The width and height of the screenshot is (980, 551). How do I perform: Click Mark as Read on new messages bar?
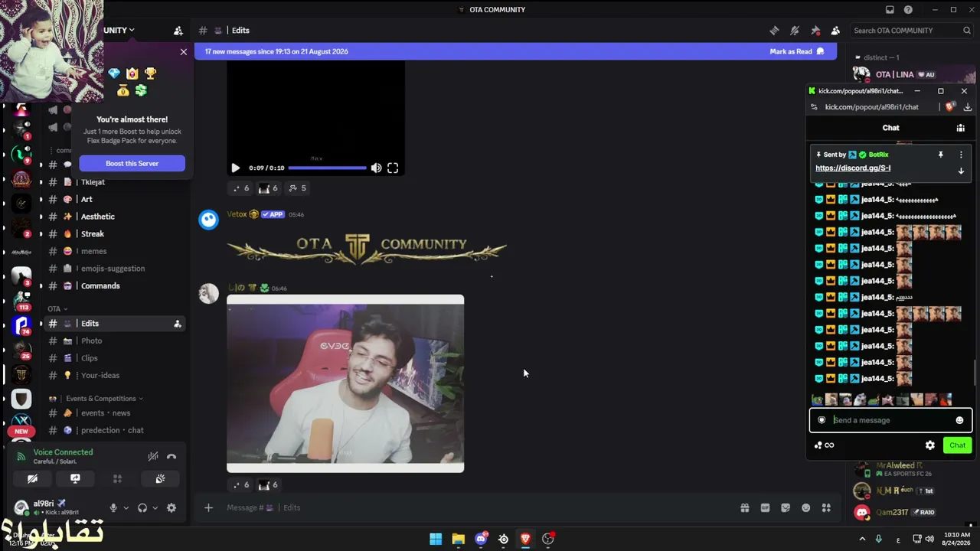pyautogui.click(x=797, y=51)
